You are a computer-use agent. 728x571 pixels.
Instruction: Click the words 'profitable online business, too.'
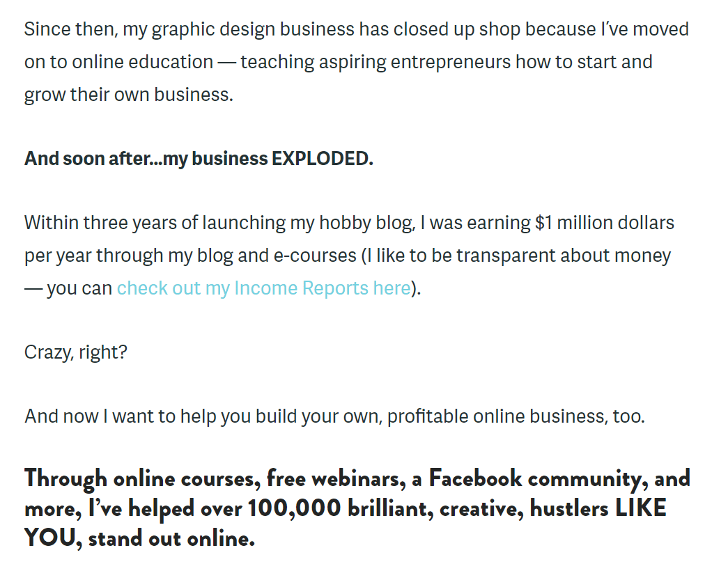516,416
